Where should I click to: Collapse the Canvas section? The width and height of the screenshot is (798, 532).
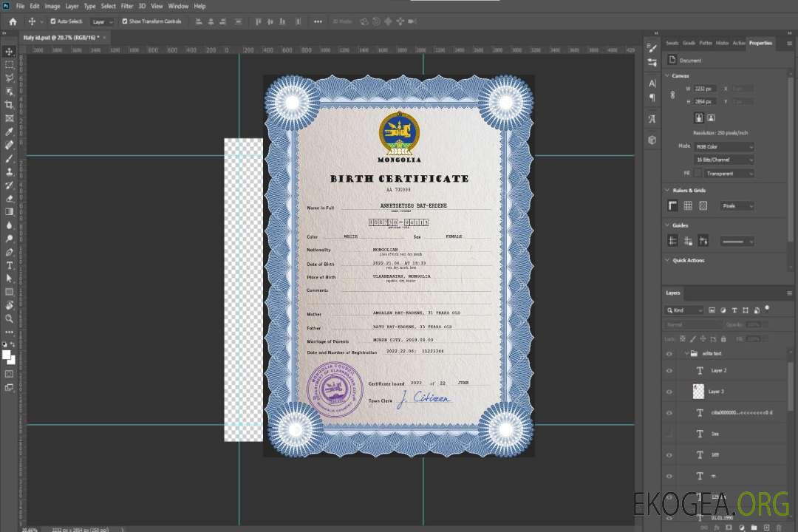tap(667, 75)
